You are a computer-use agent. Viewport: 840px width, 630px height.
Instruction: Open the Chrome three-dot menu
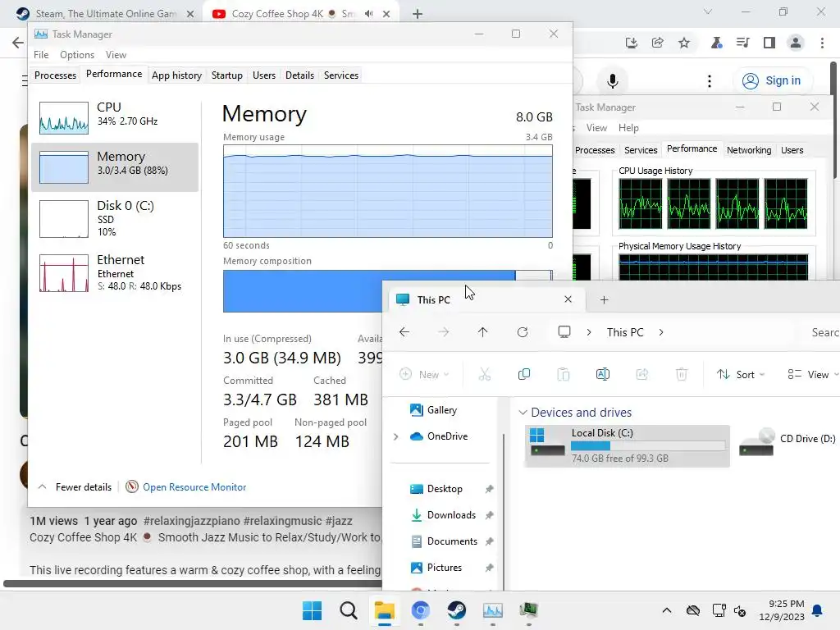822,43
